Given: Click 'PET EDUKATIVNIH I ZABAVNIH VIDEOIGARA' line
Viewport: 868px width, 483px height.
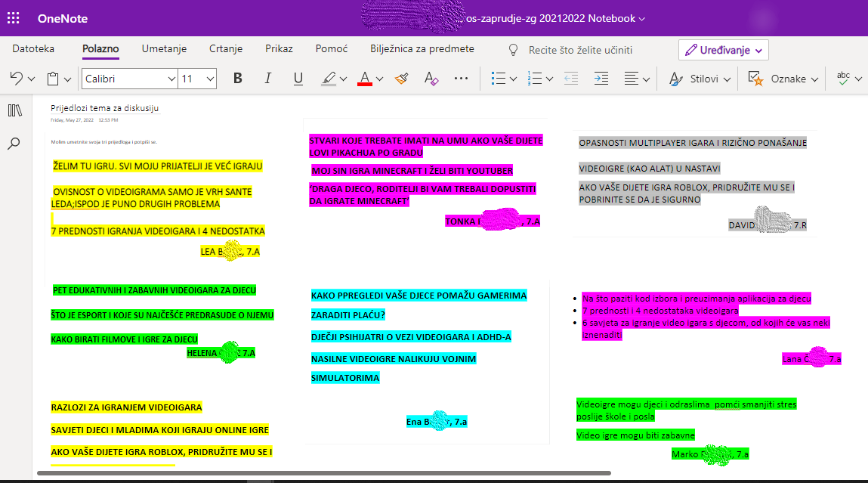Looking at the screenshot, I should (154, 289).
